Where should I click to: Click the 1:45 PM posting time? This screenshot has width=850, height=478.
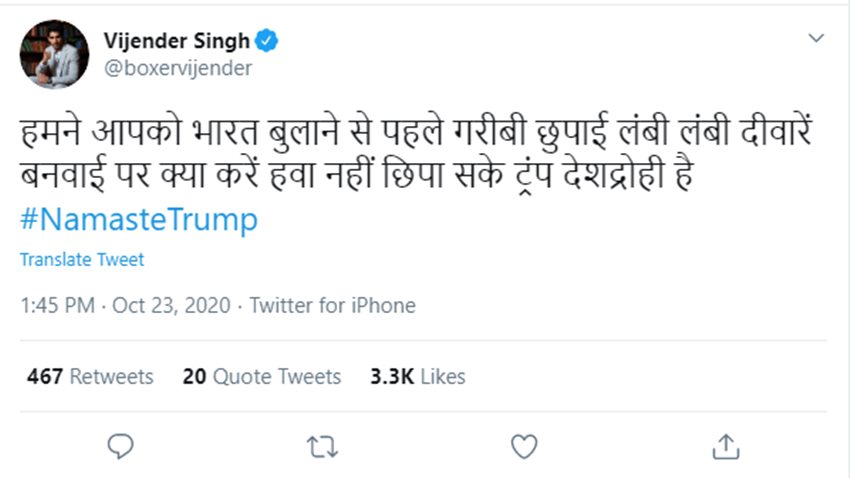(x=57, y=305)
